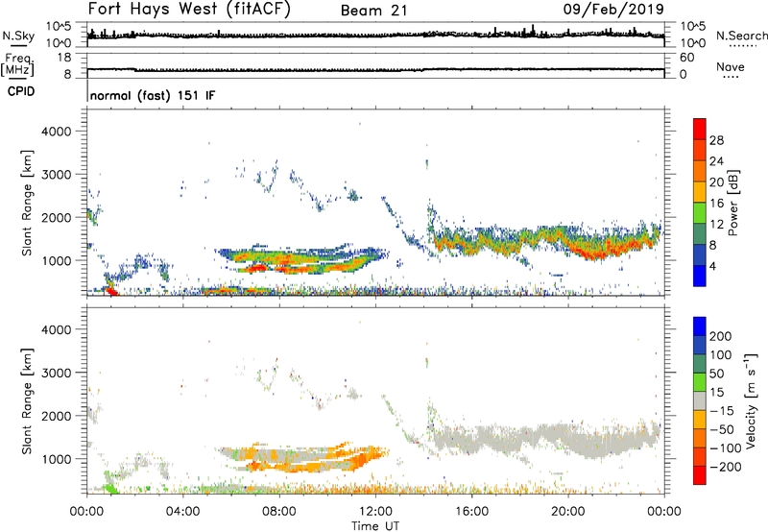Screen dimensions: 768x532
Task: Click '3000' tick on Velocity panel axis
Action: pos(56,373)
